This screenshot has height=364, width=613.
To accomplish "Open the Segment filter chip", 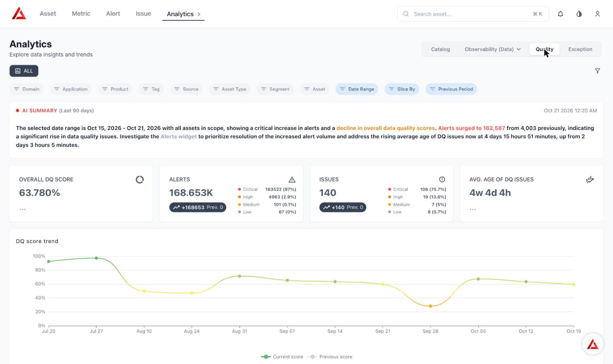I will (x=275, y=89).
